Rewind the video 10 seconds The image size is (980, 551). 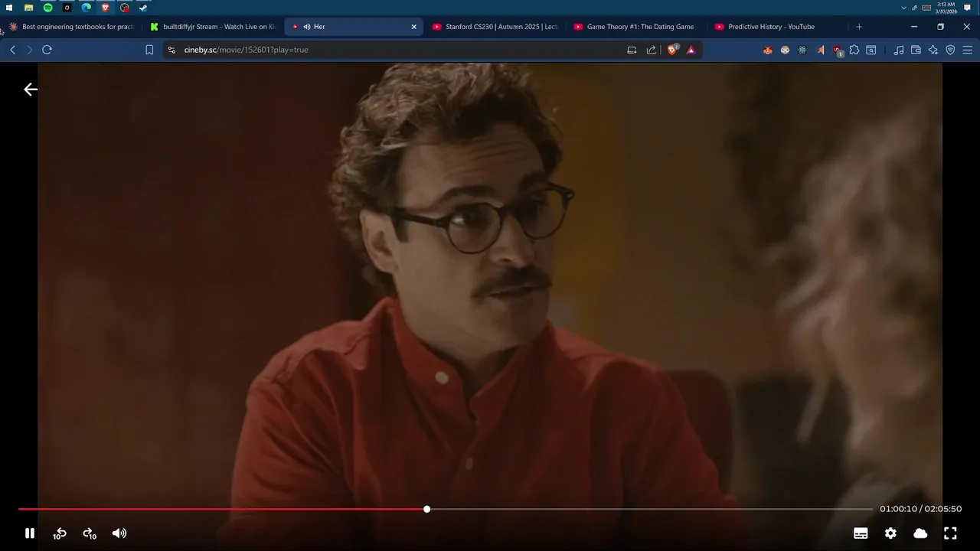(60, 533)
